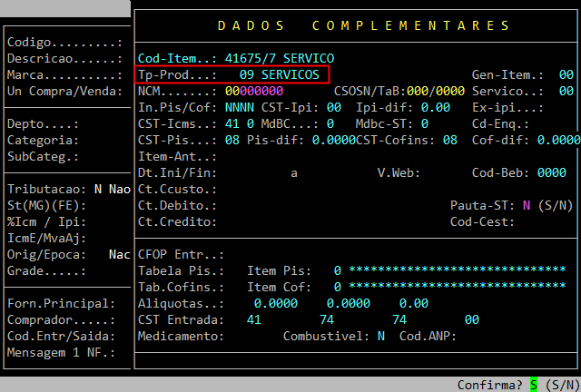Click the Combustivel N value
This screenshot has height=392, width=581.
click(381, 336)
